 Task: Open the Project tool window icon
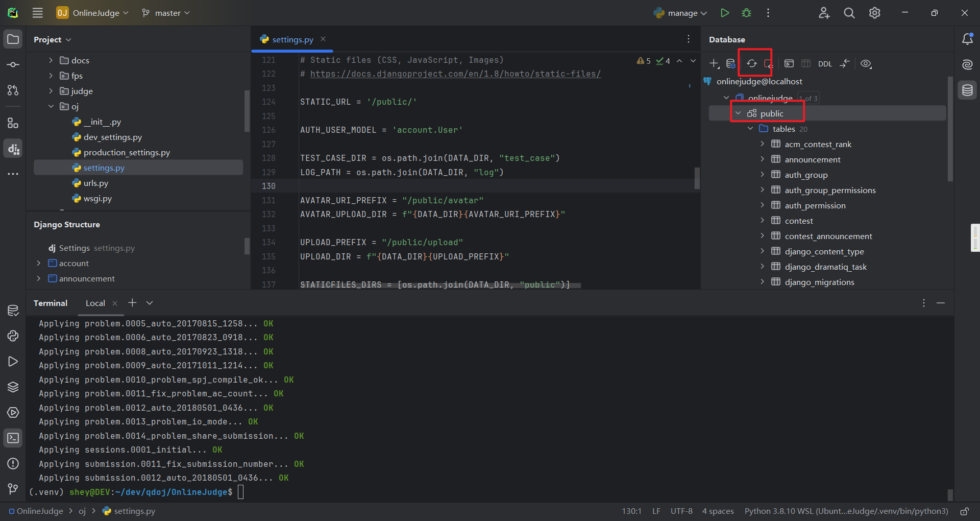point(13,39)
